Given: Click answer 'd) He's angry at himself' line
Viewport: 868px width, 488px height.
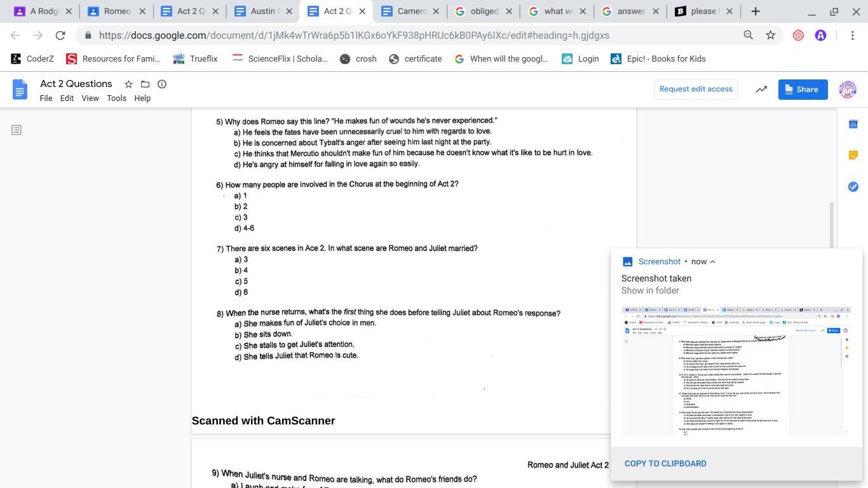Looking at the screenshot, I should tap(327, 164).
